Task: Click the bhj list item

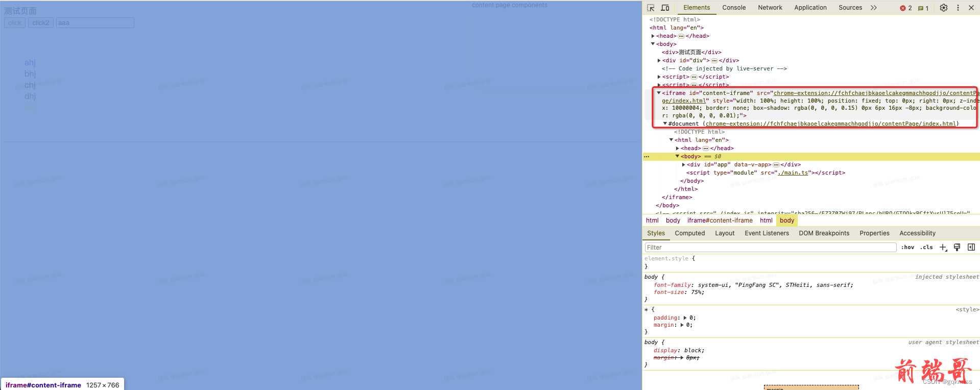Action: pyautogui.click(x=30, y=74)
